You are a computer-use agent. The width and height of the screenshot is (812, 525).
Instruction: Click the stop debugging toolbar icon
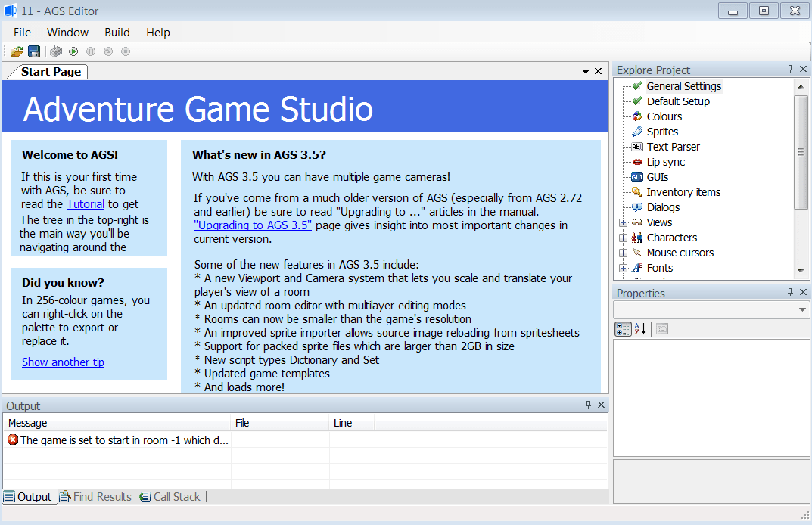[x=126, y=51]
